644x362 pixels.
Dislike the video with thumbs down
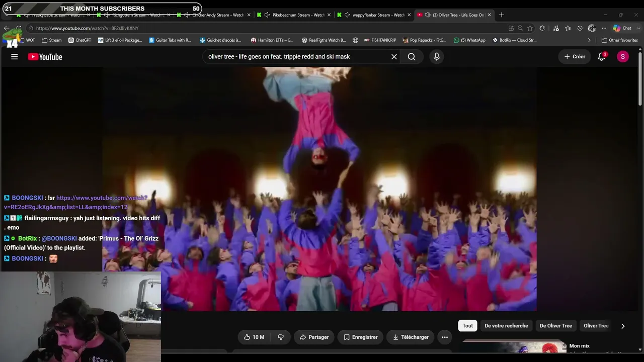[x=281, y=337]
